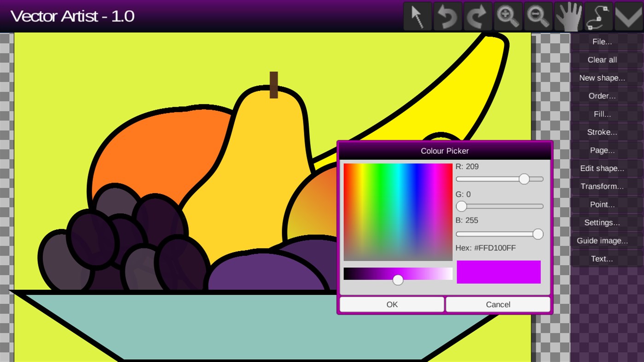Zoom out of the canvas
This screenshot has height=362, width=644.
click(x=538, y=16)
